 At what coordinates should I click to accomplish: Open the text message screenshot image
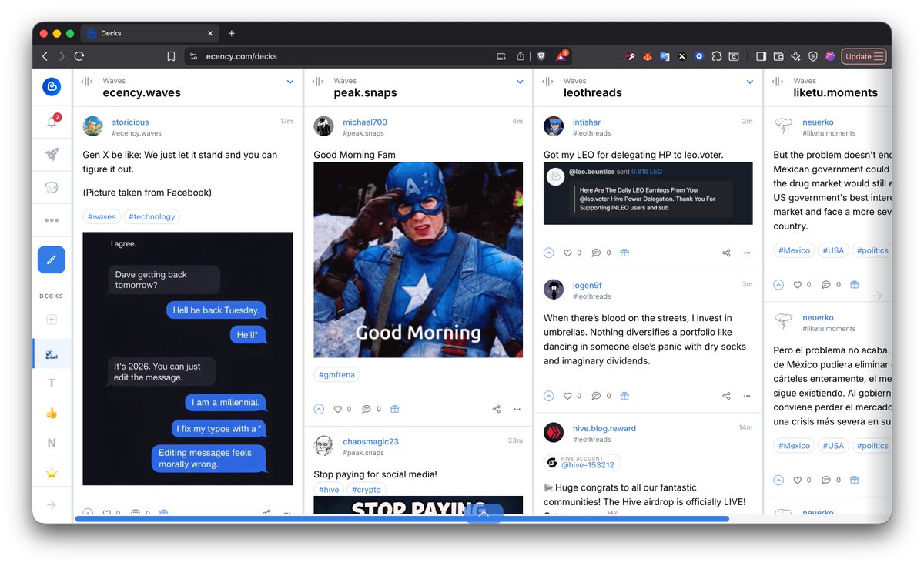pos(188,359)
